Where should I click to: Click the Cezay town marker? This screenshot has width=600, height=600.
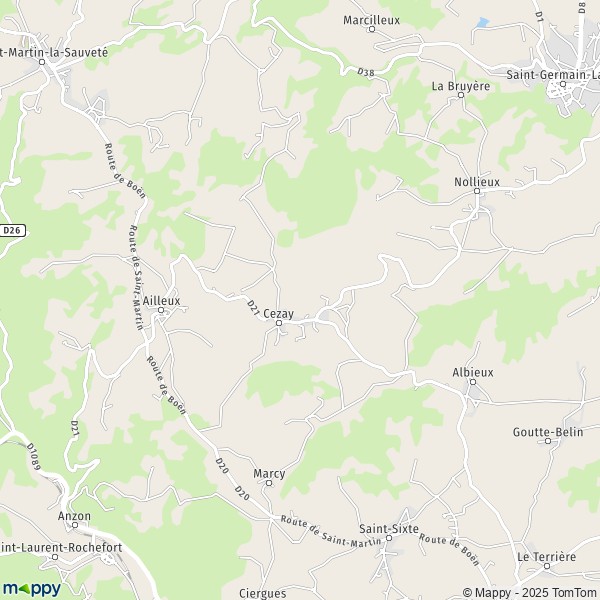279,323
